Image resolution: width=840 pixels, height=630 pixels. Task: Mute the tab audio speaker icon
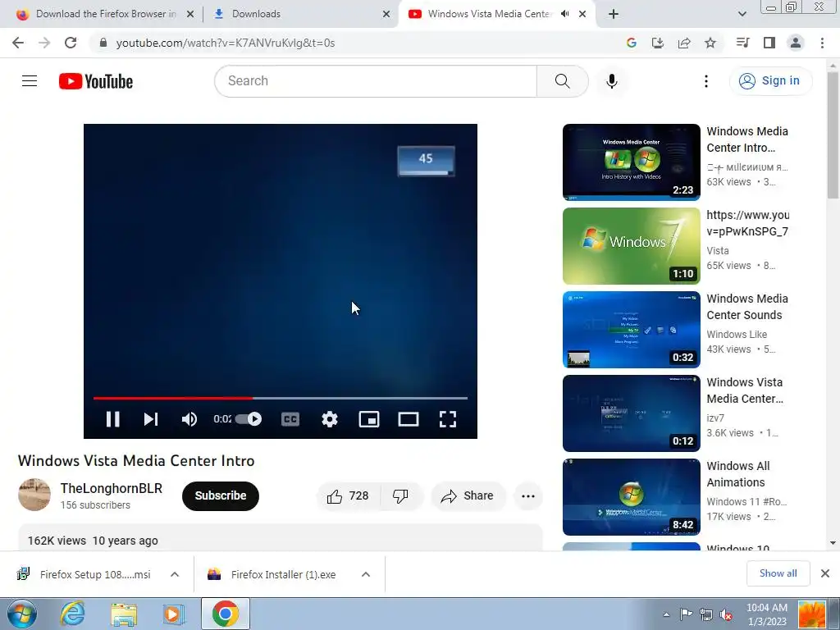point(564,14)
